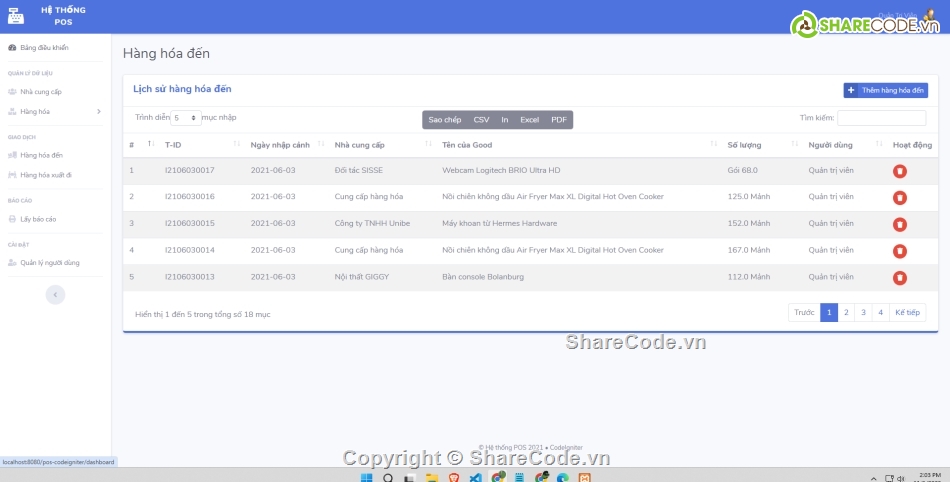Delete the Bàn console Bolanburg row
The image size is (950, 482).
[x=899, y=277]
